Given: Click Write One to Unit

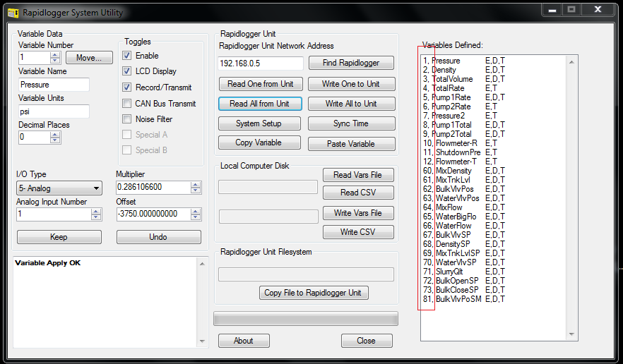Looking at the screenshot, I should 351,84.
